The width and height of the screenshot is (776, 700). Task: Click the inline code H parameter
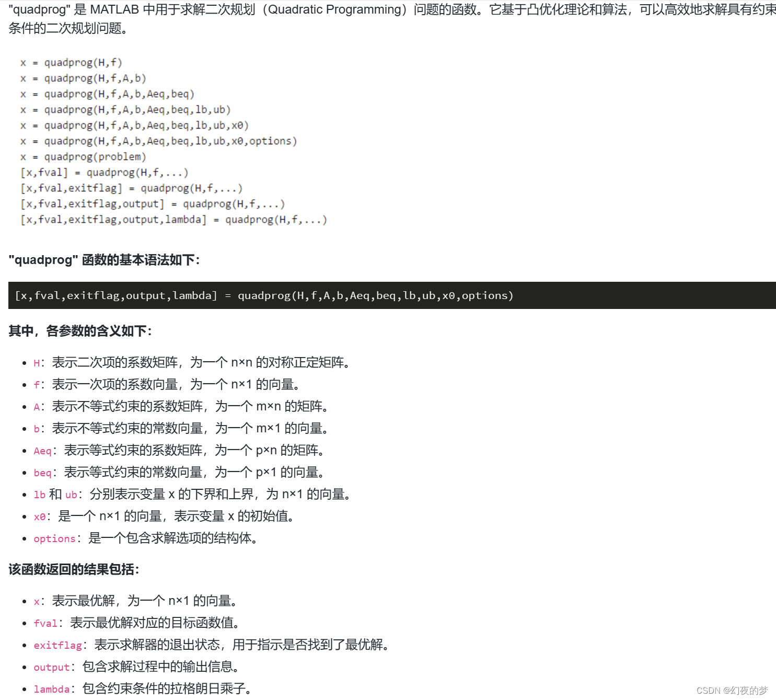36,362
